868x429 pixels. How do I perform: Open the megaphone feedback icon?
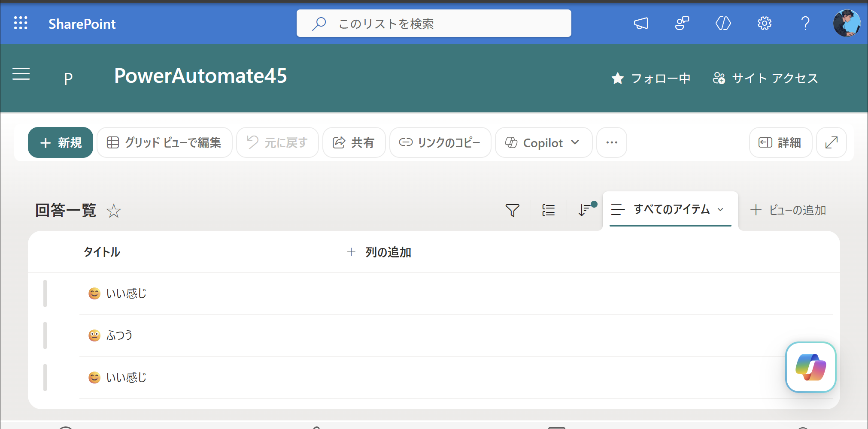click(x=641, y=23)
